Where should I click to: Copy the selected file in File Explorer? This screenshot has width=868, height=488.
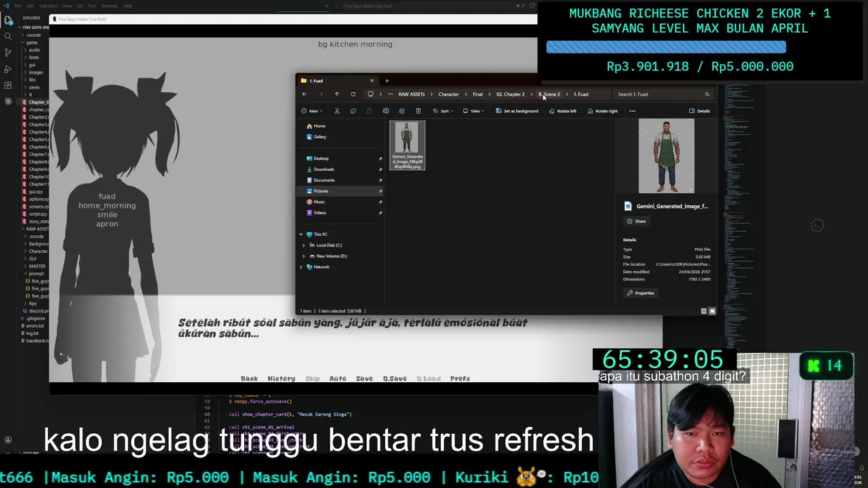[353, 111]
